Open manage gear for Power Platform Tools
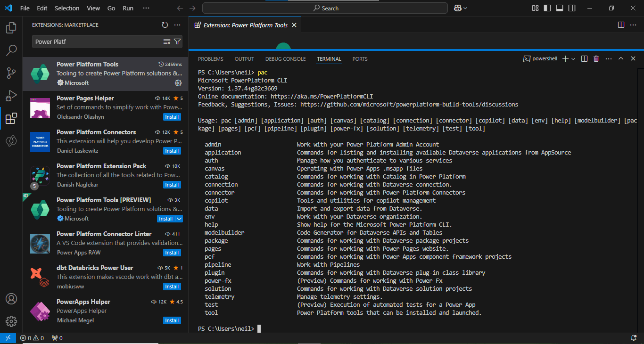 [178, 83]
